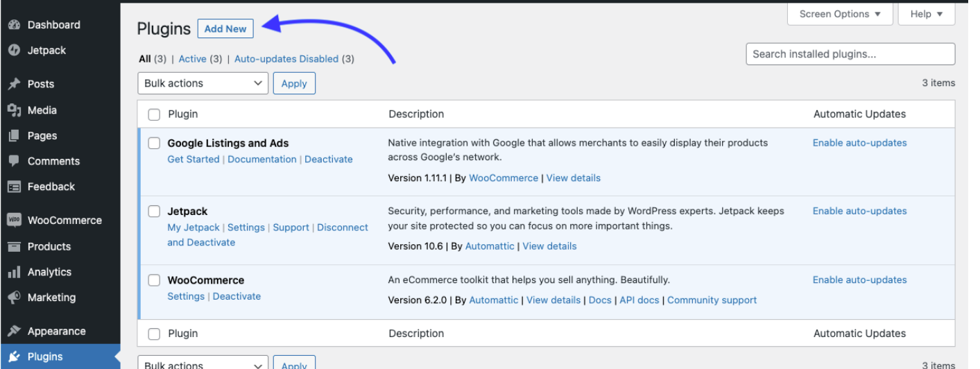View details of the Jetpack plugin
Screen dimensions: 980x369
(x=549, y=246)
